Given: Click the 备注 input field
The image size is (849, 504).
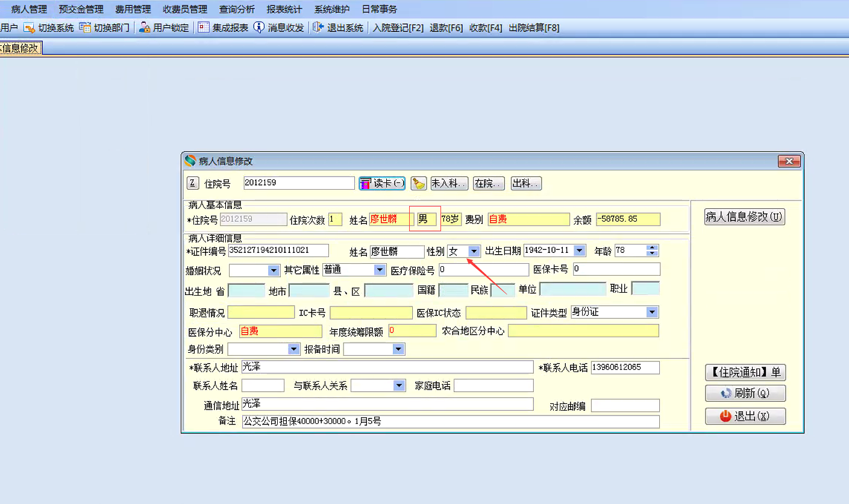Looking at the screenshot, I should (x=451, y=422).
